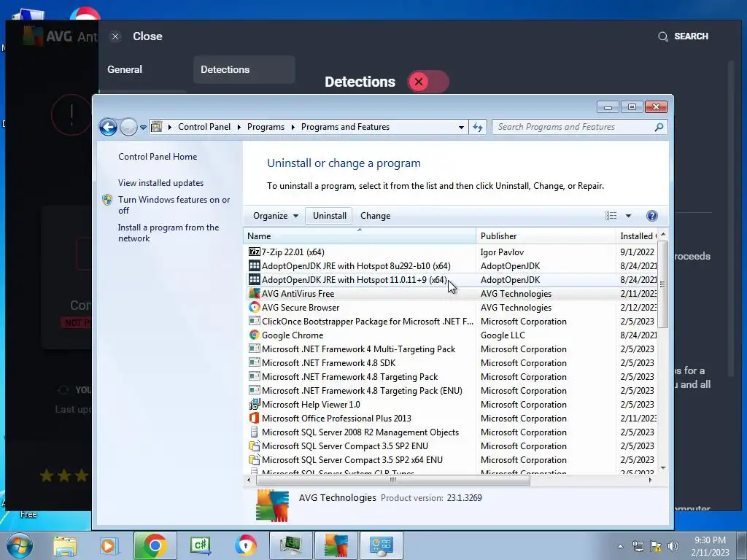This screenshot has width=747, height=560.
Task: Click the Back navigation arrow in Programs and Features
Action: pyautogui.click(x=108, y=127)
